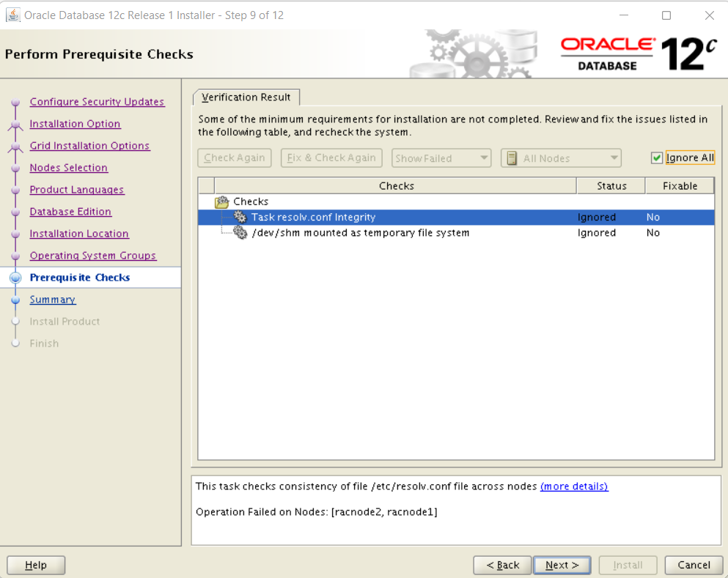Click the Install button

tap(628, 565)
